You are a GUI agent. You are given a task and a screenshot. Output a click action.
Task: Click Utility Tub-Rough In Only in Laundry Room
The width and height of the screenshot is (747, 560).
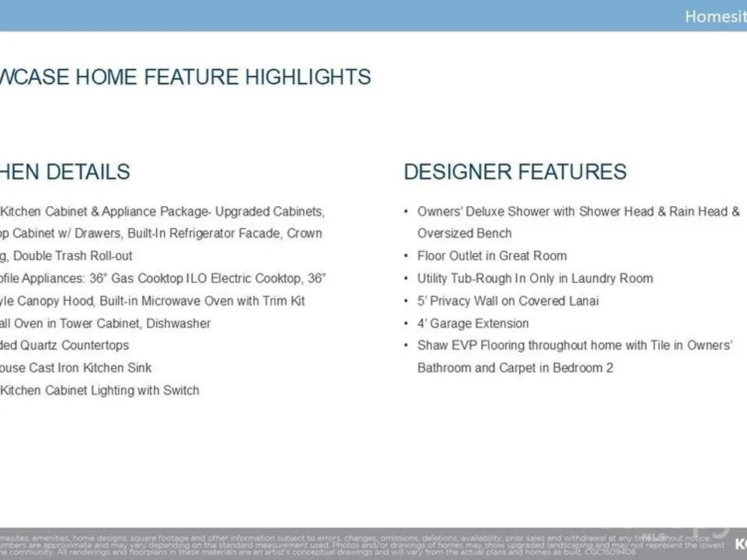pyautogui.click(x=535, y=279)
